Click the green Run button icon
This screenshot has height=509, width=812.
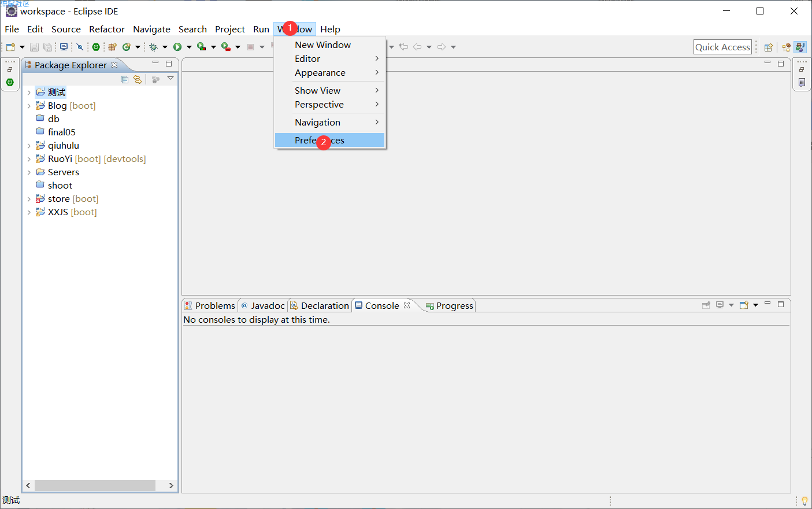click(177, 47)
